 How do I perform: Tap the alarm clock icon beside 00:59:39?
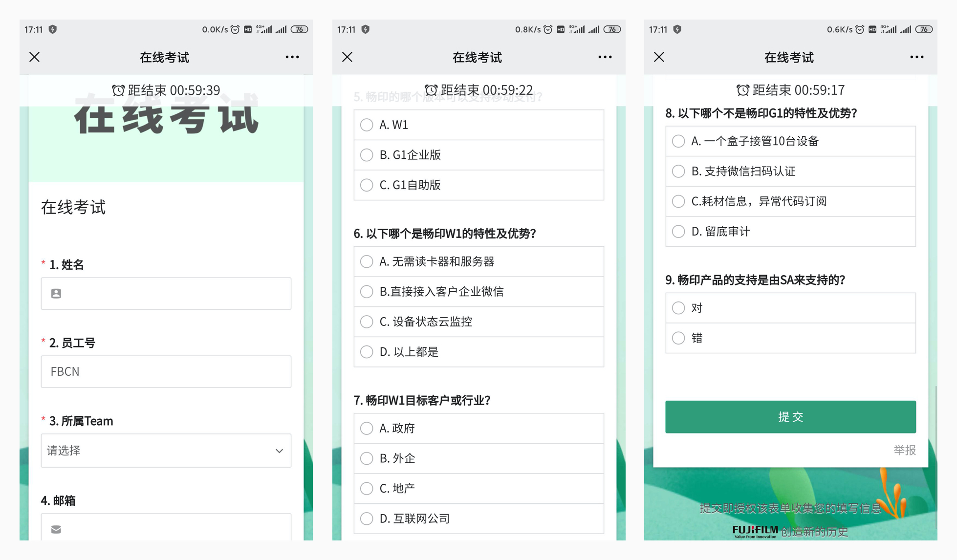click(118, 90)
